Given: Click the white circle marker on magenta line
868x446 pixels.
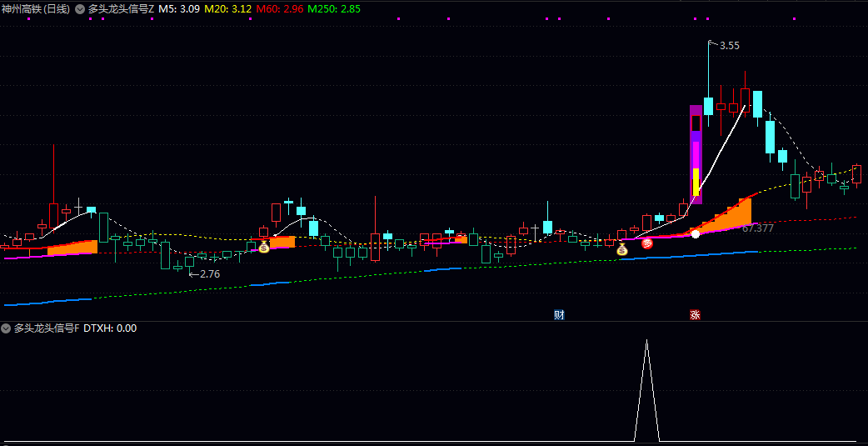Looking at the screenshot, I should point(696,233).
